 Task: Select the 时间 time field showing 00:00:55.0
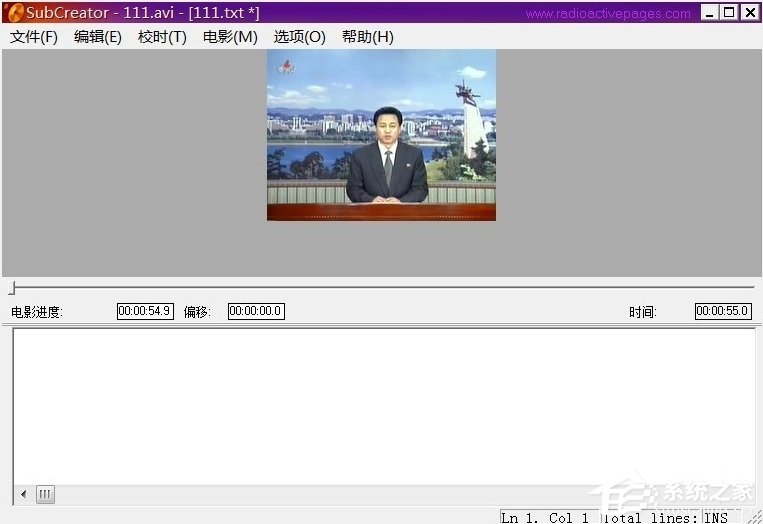(x=723, y=311)
